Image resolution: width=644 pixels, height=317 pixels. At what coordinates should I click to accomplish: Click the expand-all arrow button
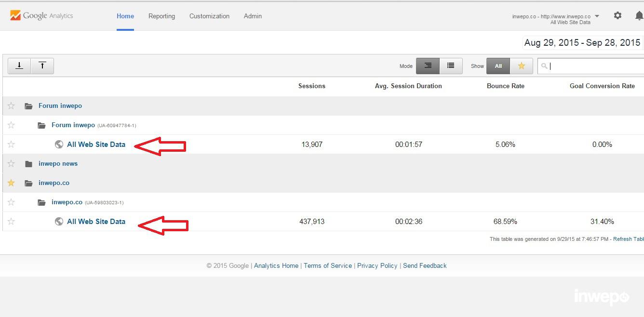tap(19, 66)
